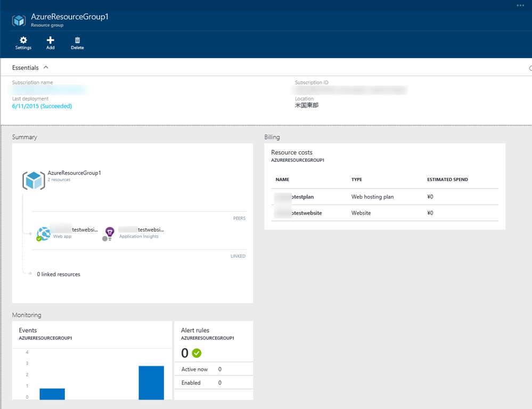This screenshot has width=532, height=409.
Task: Click the Active now alerts row
Action: pyautogui.click(x=213, y=369)
